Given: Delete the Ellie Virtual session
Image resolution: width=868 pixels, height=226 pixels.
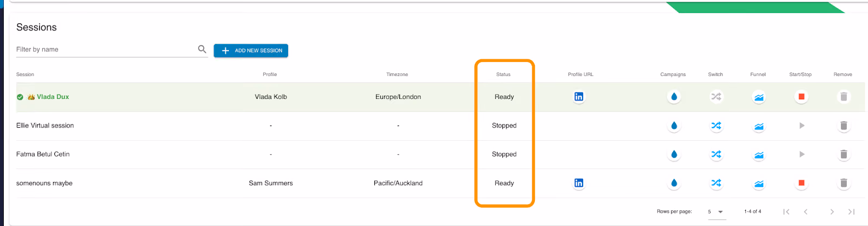Looking at the screenshot, I should 844,125.
